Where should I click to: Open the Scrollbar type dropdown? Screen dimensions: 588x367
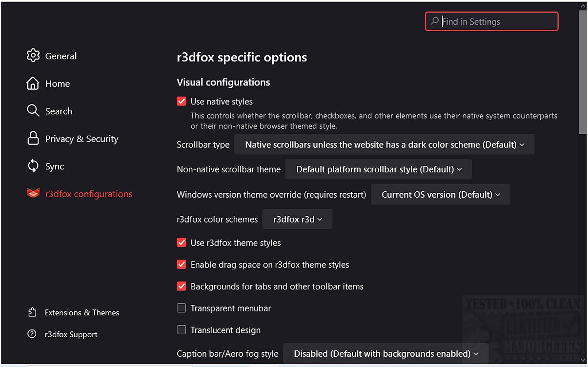click(x=384, y=144)
